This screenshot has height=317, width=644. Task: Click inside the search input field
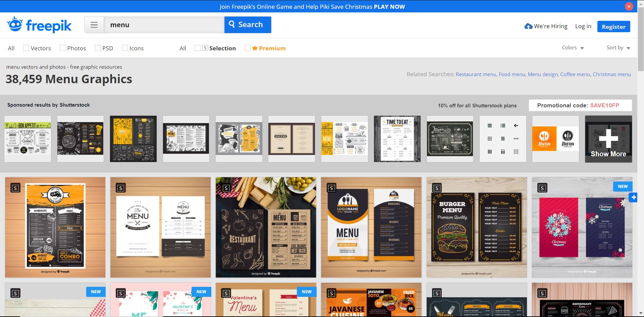click(x=164, y=25)
